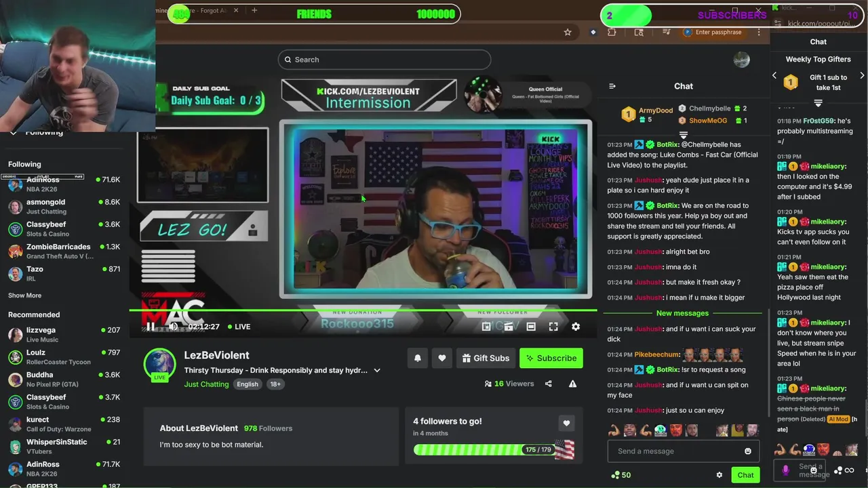Pause the live stream video
868x488 pixels.
[150, 327]
